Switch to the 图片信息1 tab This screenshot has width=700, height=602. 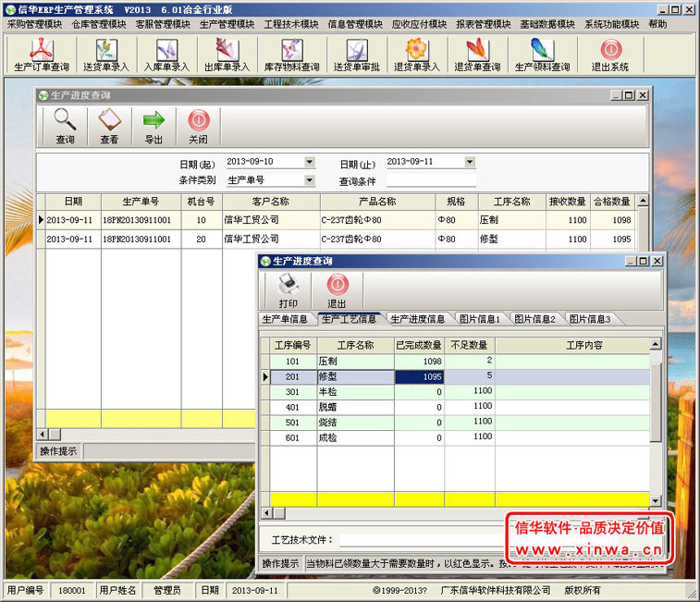point(478,319)
